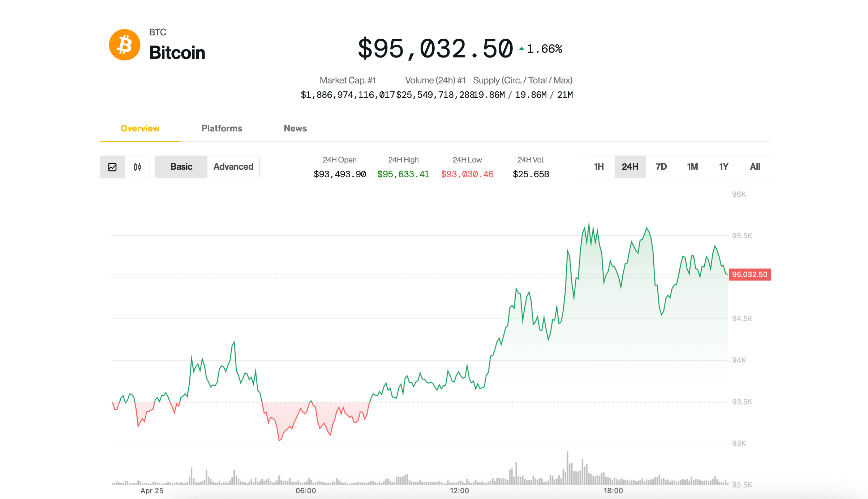This screenshot has height=499, width=868.
Task: Select the 24H timeframe
Action: click(x=630, y=166)
